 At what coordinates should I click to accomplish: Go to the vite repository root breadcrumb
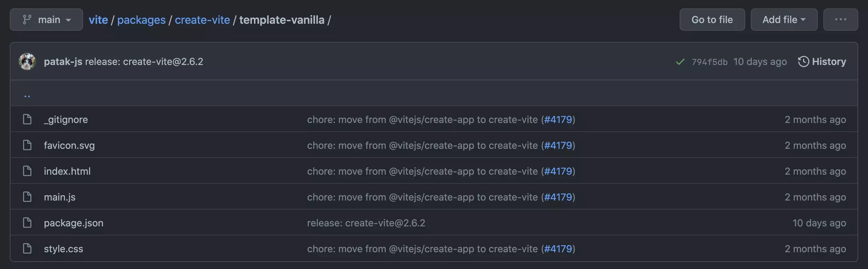[x=98, y=20]
